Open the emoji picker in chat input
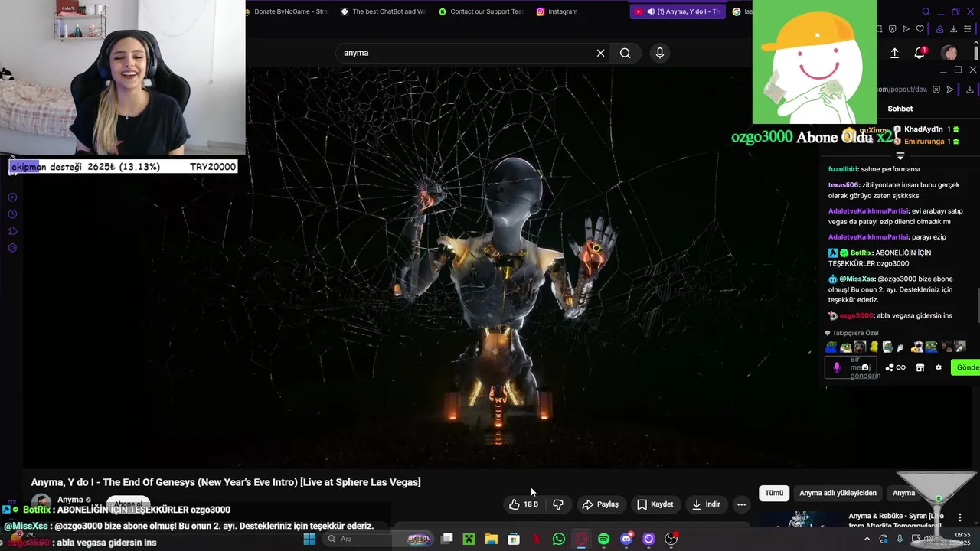 (x=865, y=367)
